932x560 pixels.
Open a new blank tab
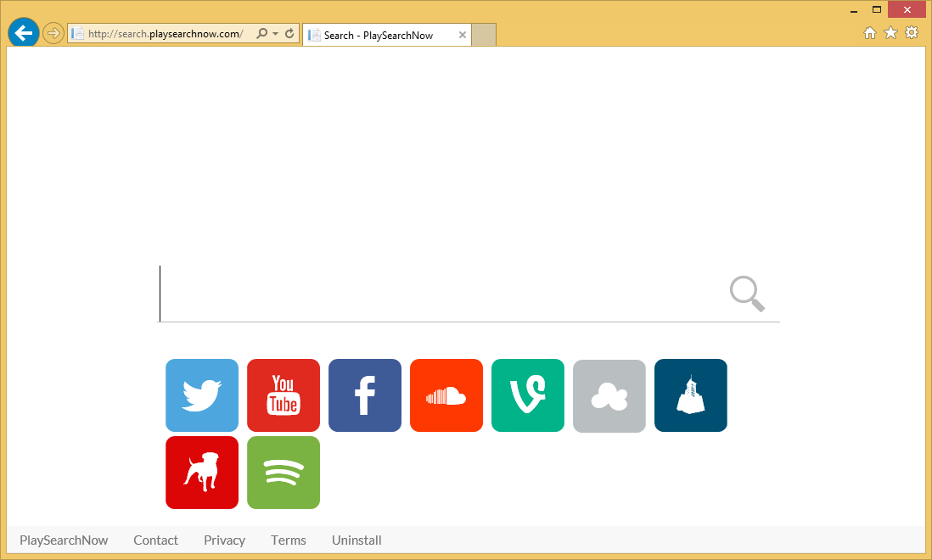pyautogui.click(x=484, y=35)
